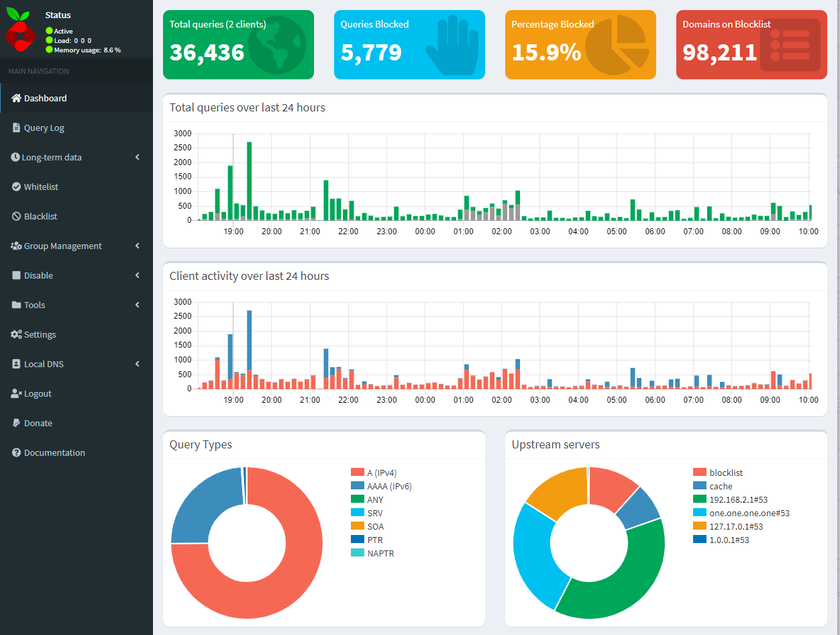840x635 pixels.
Task: Expand the Long-term data submenu arrow
Action: pyautogui.click(x=138, y=157)
